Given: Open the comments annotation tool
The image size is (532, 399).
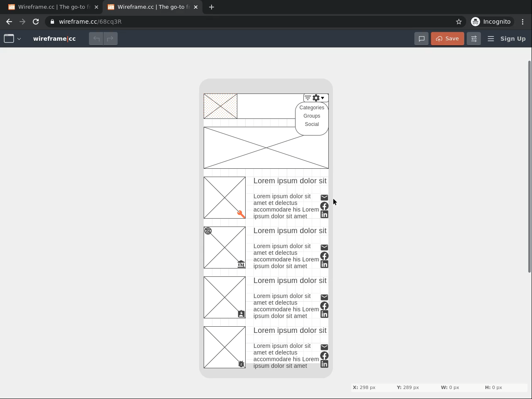Looking at the screenshot, I should pyautogui.click(x=421, y=39).
